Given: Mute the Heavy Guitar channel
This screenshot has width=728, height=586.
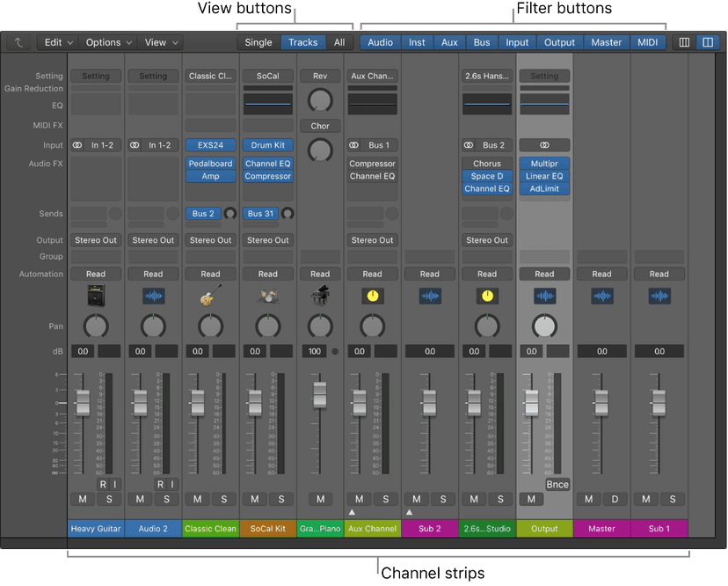Looking at the screenshot, I should 83,499.
